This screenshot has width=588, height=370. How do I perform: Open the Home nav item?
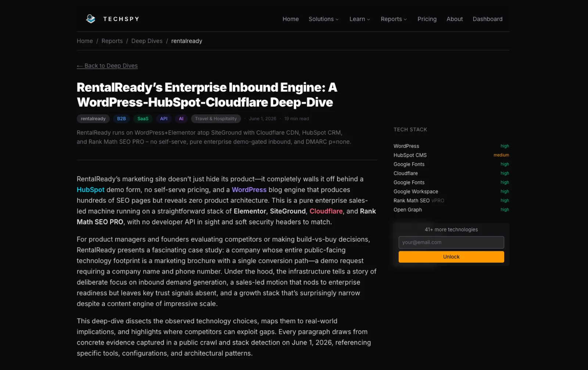pyautogui.click(x=291, y=19)
